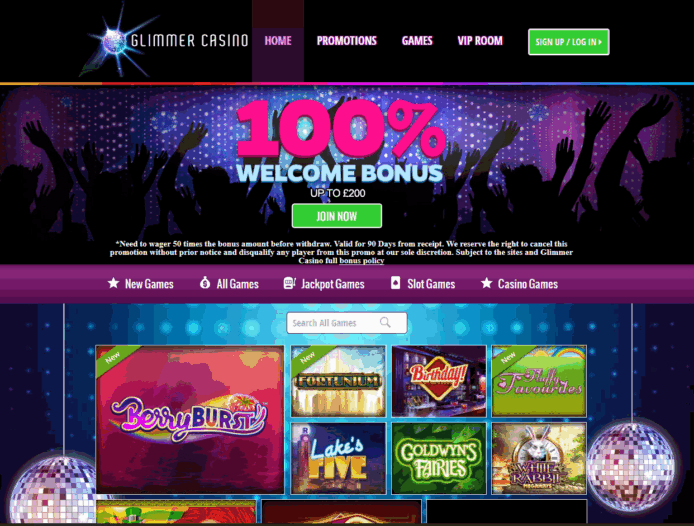Go to the Games menu item
The width and height of the screenshot is (694, 526).
(x=417, y=41)
